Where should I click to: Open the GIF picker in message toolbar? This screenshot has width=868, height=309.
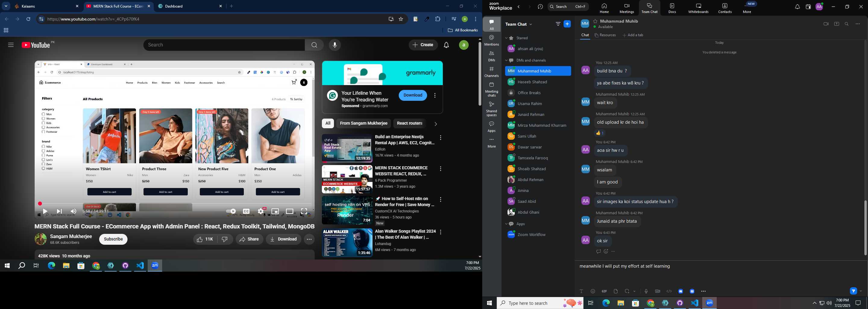pyautogui.click(x=604, y=291)
